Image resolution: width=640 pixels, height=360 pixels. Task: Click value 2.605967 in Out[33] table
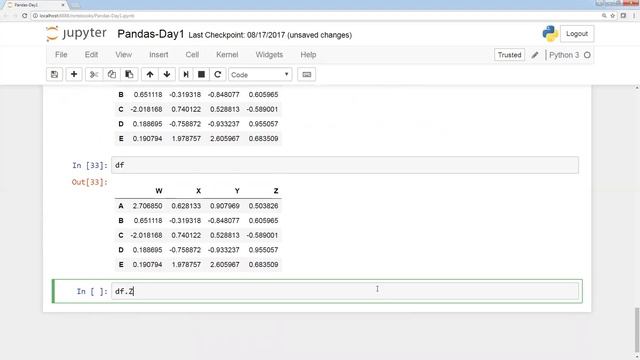(224, 264)
